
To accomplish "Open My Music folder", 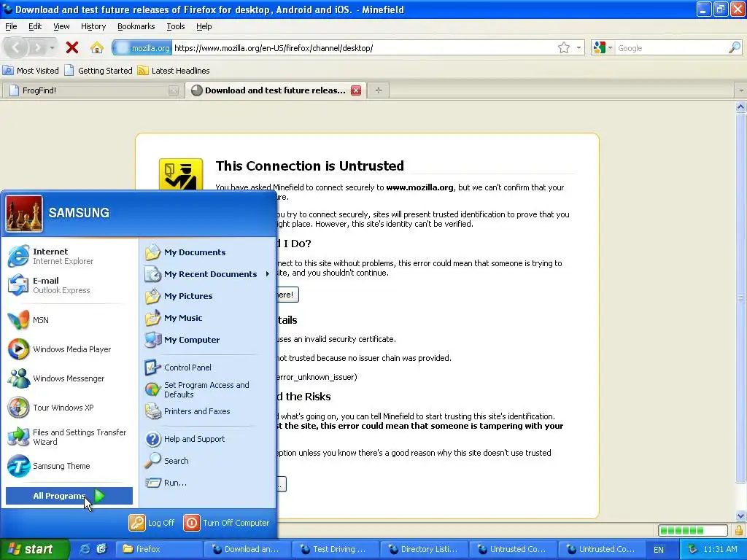I will pyautogui.click(x=208, y=318).
